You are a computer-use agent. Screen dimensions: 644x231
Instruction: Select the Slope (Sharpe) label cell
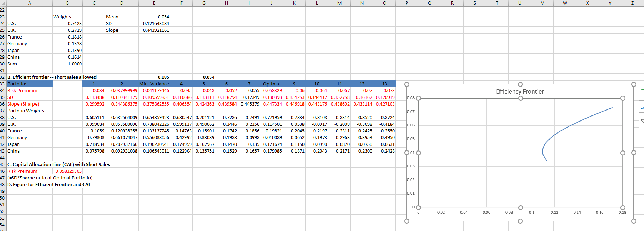click(30, 104)
